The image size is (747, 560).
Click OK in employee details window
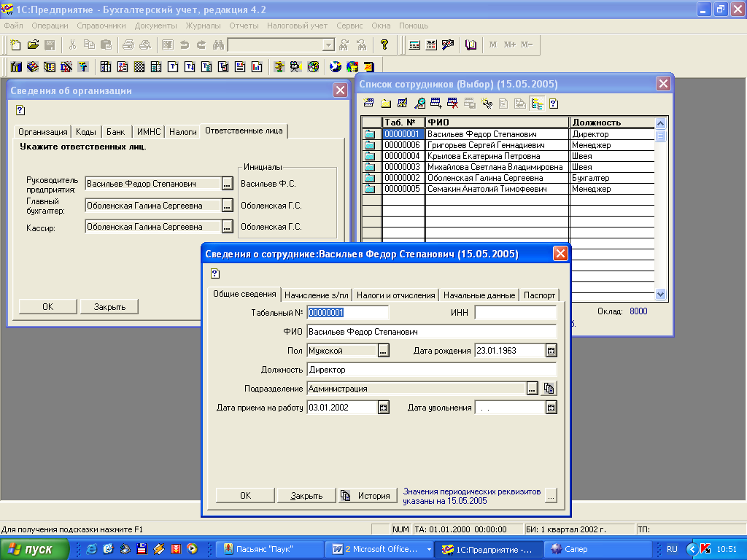click(x=245, y=496)
